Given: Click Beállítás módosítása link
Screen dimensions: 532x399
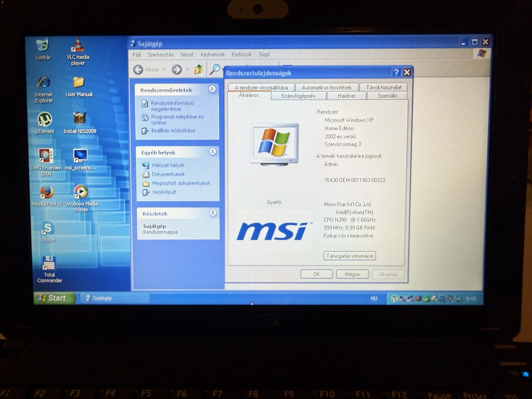Looking at the screenshot, I should [173, 130].
